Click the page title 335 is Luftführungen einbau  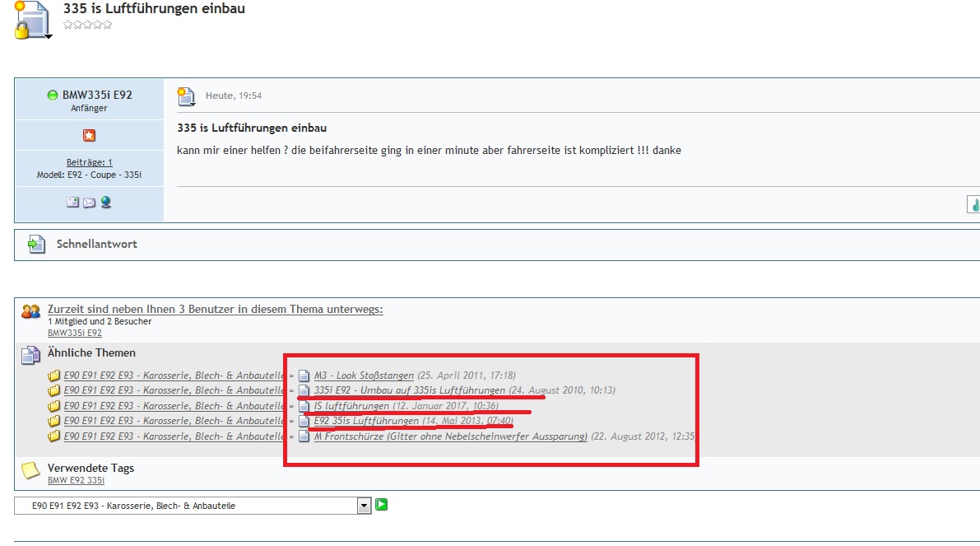tap(154, 9)
